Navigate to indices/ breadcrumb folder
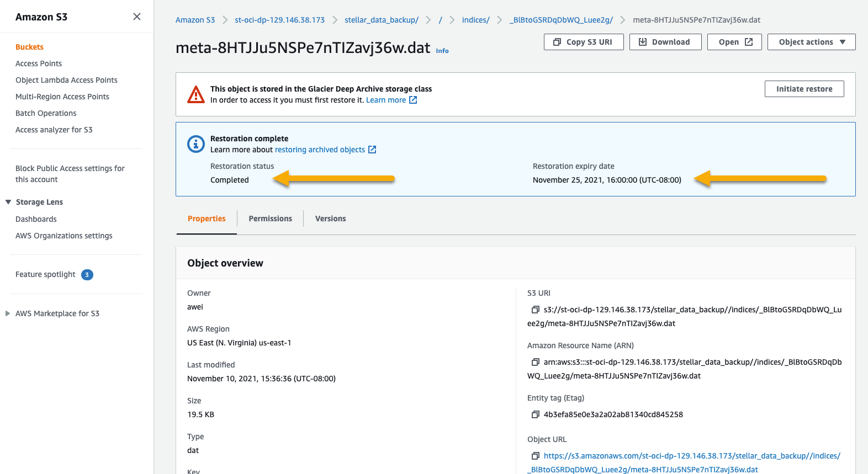Image resolution: width=868 pixels, height=474 pixels. [475, 20]
